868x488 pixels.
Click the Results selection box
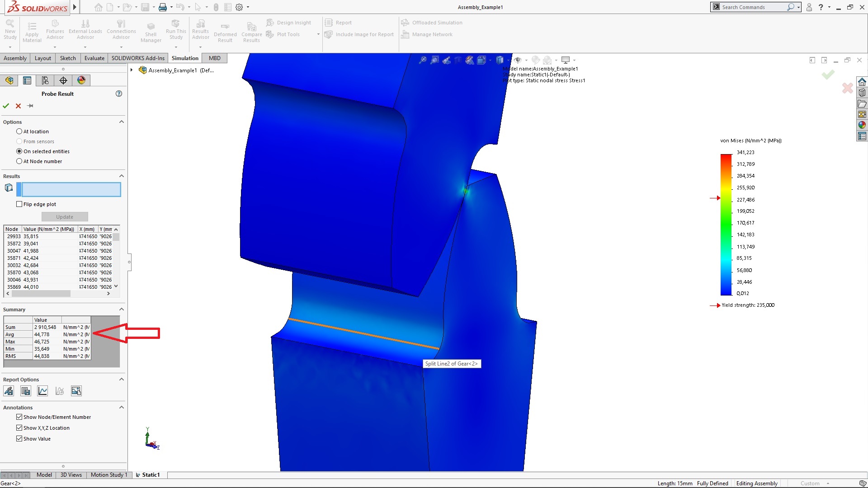coord(71,189)
